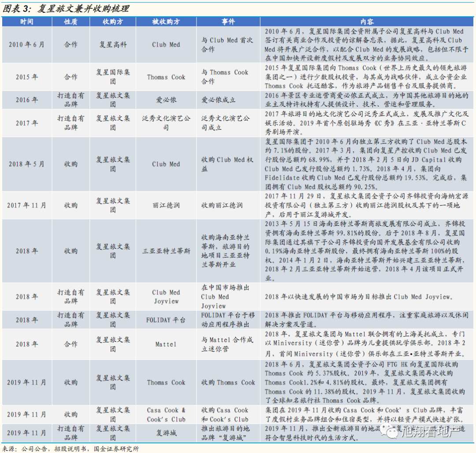Click Club Med target cell in 2010年6月 row
Image resolution: width=476 pixels, height=453 pixels.
166,45
